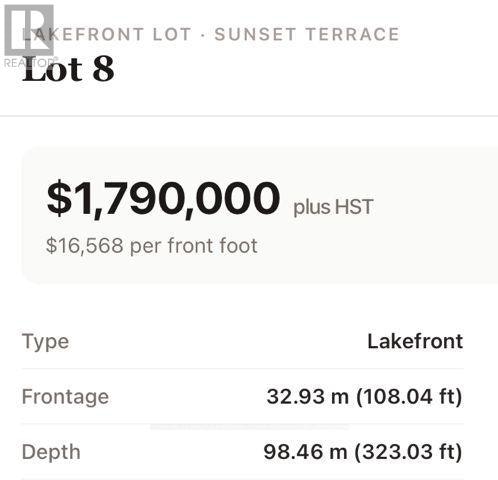Select the Lakefront type value

(415, 341)
